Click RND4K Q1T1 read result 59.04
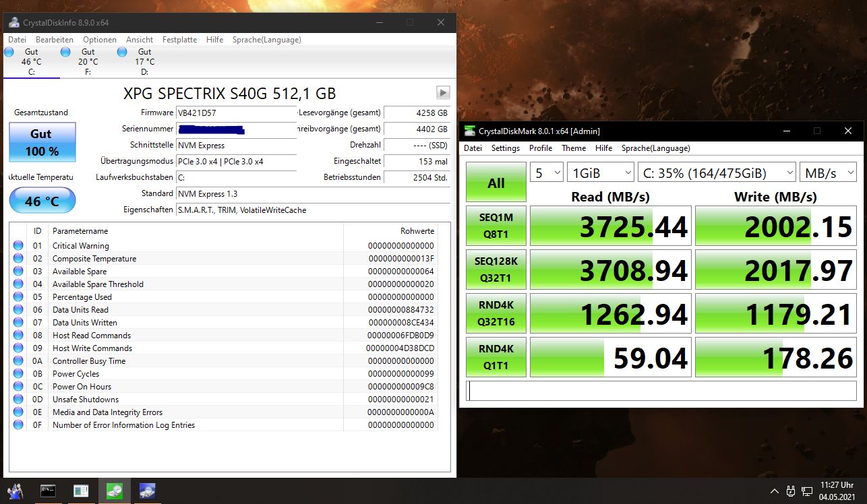Image resolution: width=867 pixels, height=504 pixels. pyautogui.click(x=611, y=357)
